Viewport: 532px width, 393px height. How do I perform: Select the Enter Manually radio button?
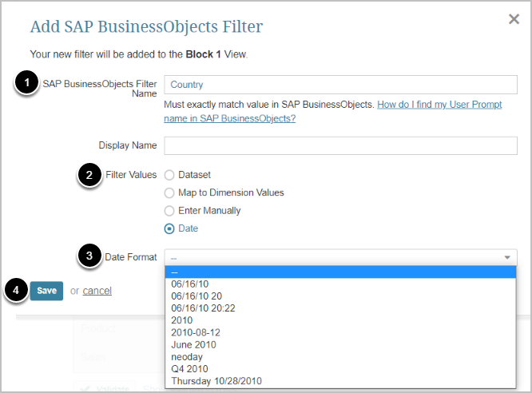click(x=169, y=211)
